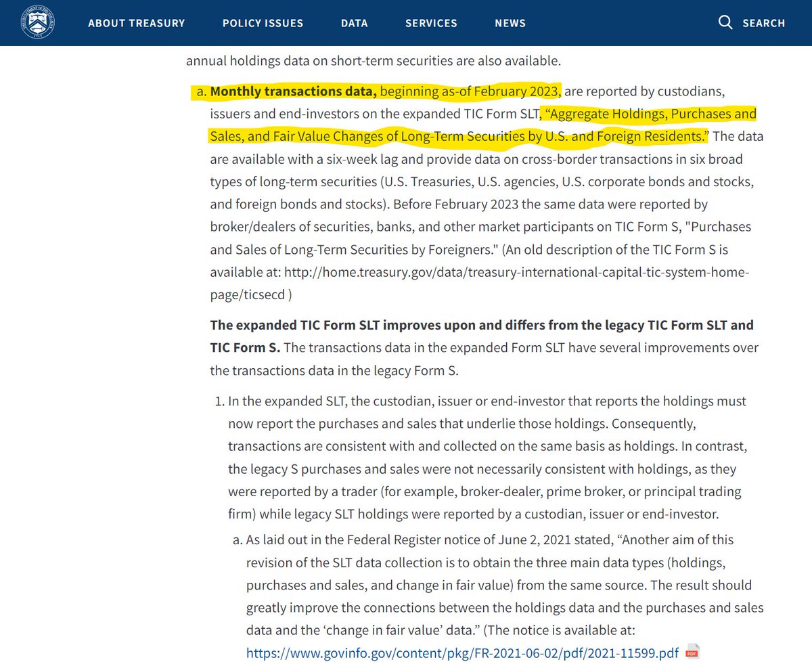Open the DATA menu
812x662 pixels.
tap(354, 22)
